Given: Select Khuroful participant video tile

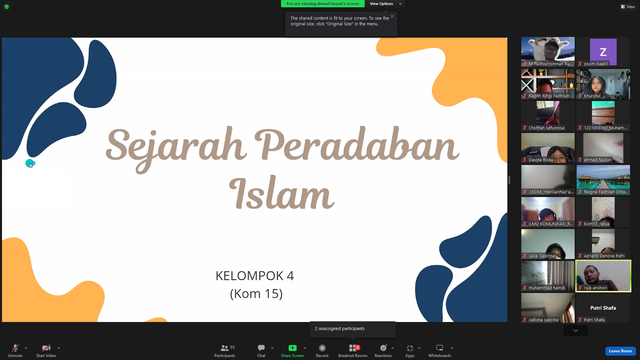Looking at the screenshot, I should click(x=603, y=84).
